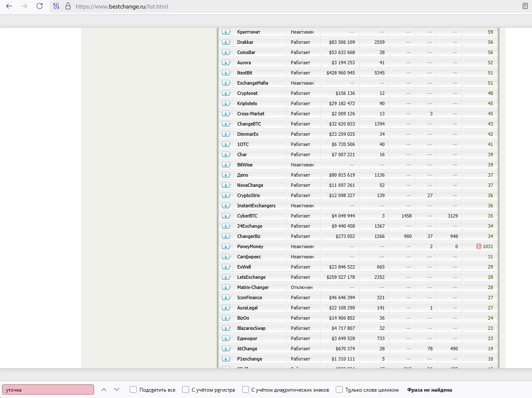Open info icon beside Drakkar exchanger

point(226,42)
